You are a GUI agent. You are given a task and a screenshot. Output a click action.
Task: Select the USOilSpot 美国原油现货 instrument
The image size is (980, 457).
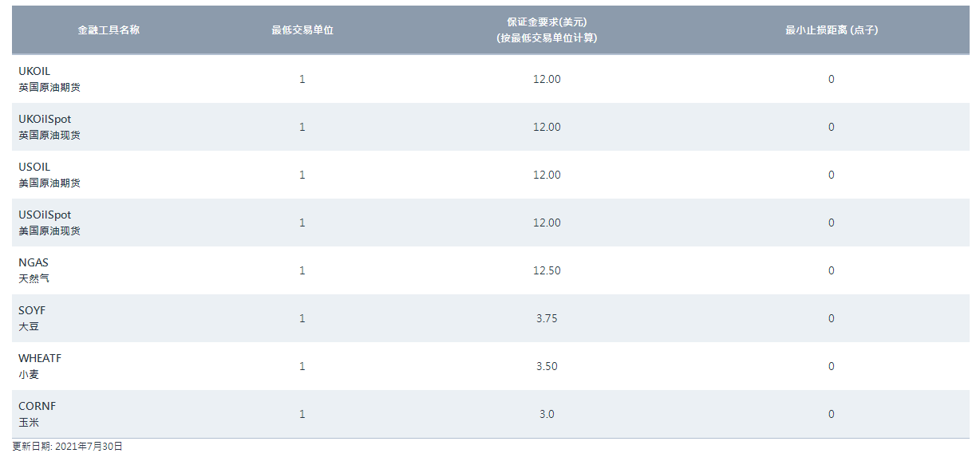[49, 223]
